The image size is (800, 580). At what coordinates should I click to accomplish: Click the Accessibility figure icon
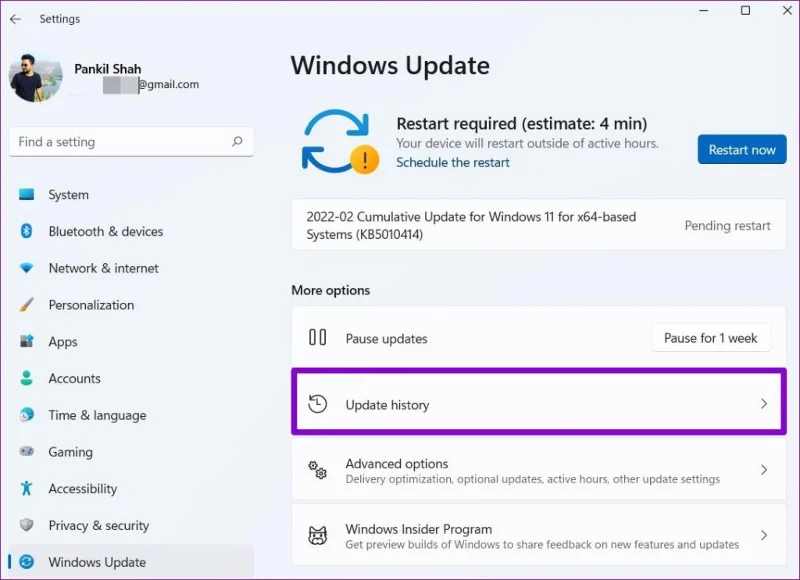click(27, 488)
